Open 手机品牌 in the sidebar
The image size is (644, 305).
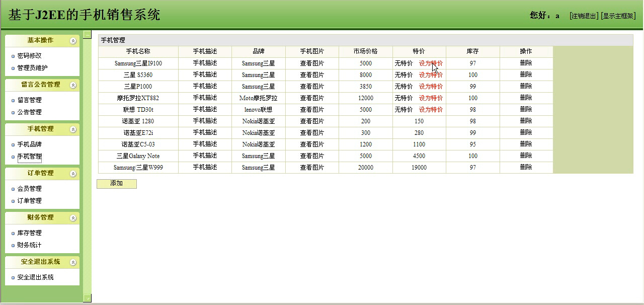pos(29,144)
